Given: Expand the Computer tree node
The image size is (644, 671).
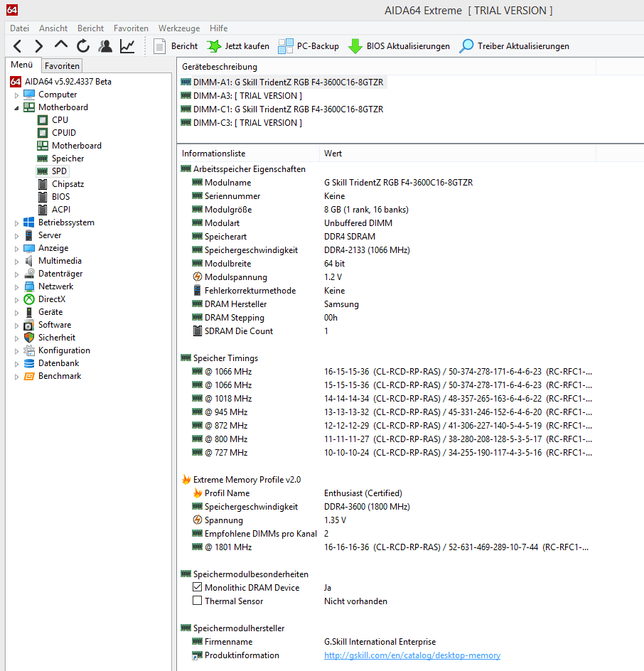Looking at the screenshot, I should coord(16,95).
